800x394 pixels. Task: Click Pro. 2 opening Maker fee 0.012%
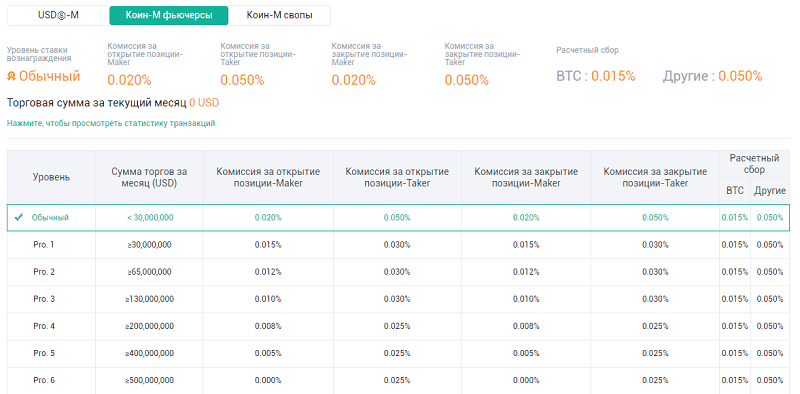pyautogui.click(x=268, y=272)
